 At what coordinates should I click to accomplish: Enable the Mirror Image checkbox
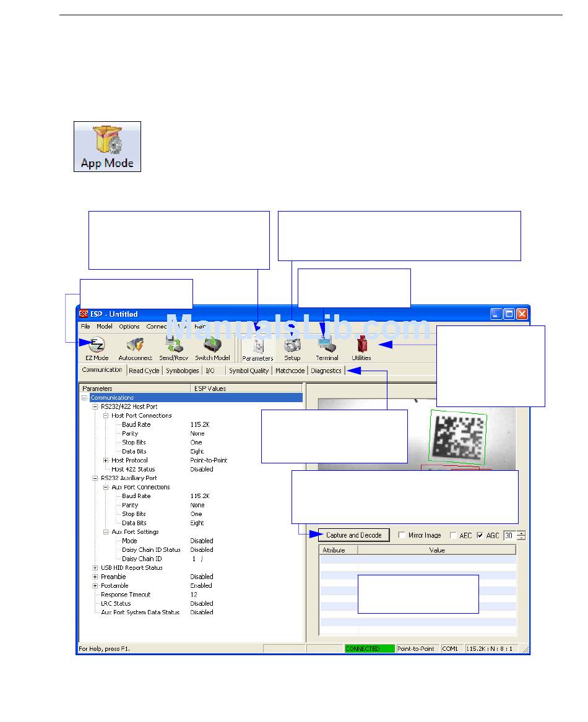401,535
